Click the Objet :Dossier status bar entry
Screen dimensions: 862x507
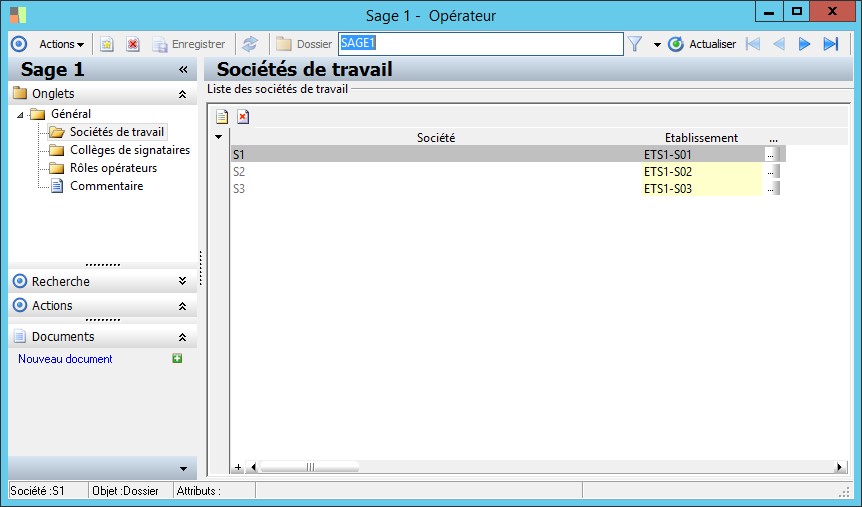click(x=131, y=491)
